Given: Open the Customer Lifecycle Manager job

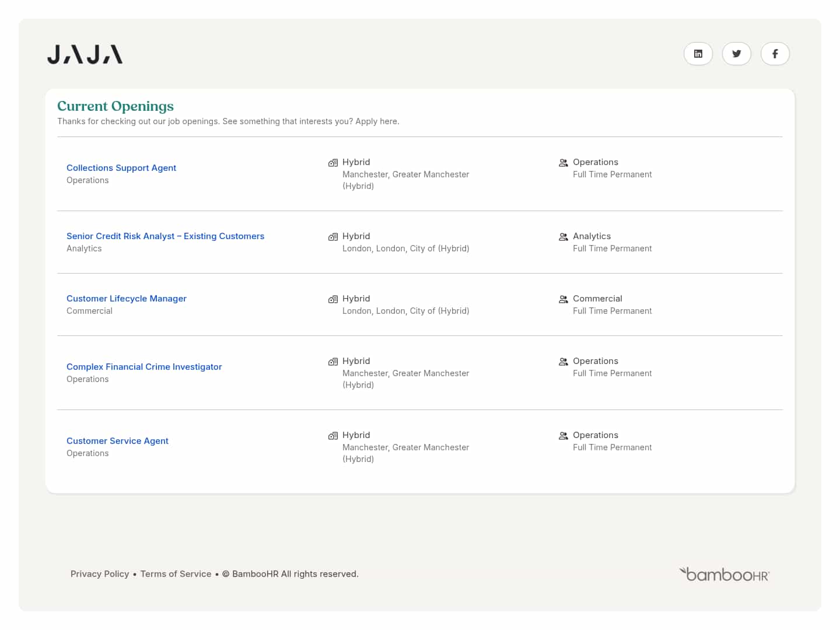Looking at the screenshot, I should [127, 299].
